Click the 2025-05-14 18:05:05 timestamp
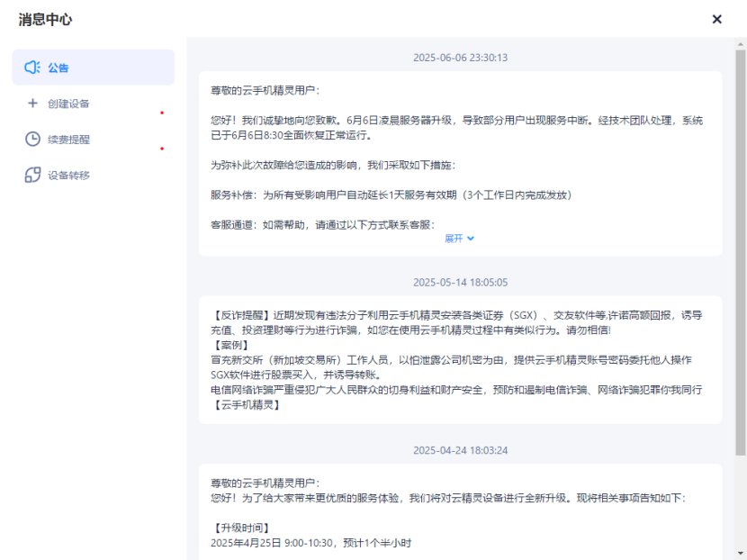Viewport: 747px width, 560px height. (460, 282)
